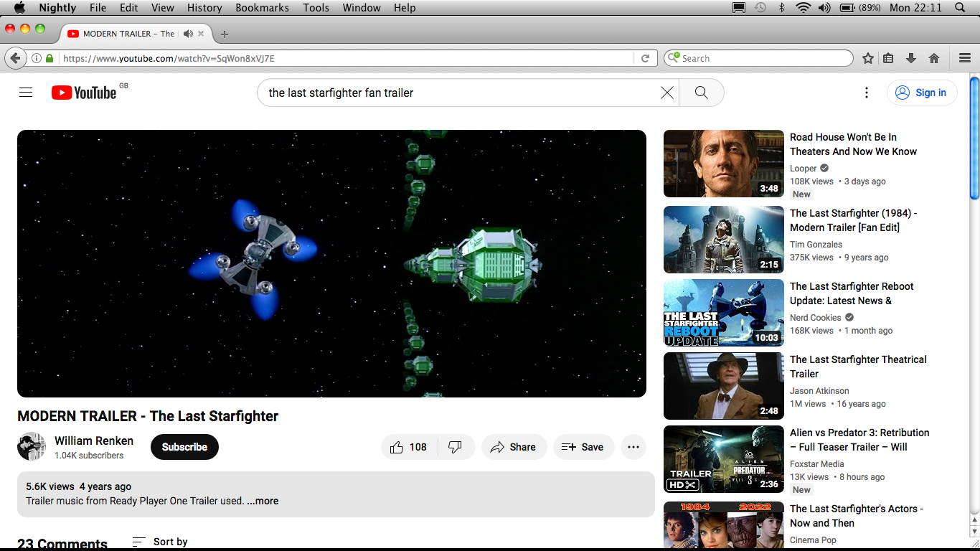This screenshot has height=551, width=980.
Task: Share the video
Action: tap(514, 447)
